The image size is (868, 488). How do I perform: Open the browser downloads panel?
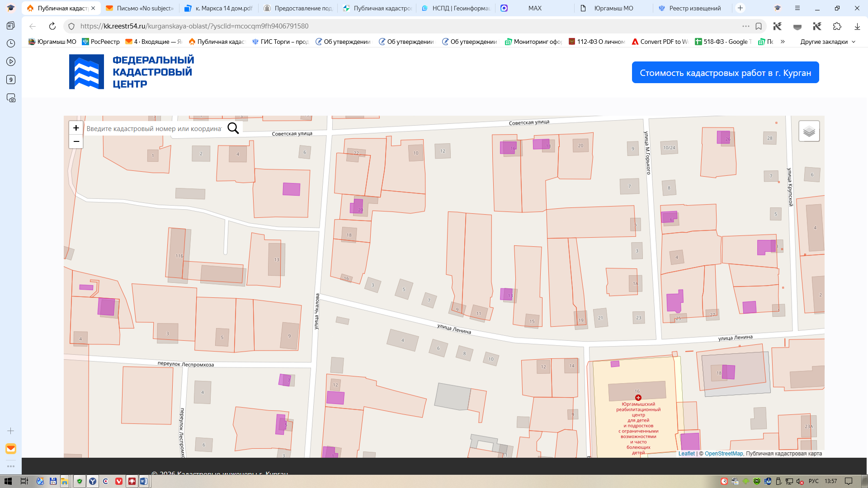pos(857,26)
